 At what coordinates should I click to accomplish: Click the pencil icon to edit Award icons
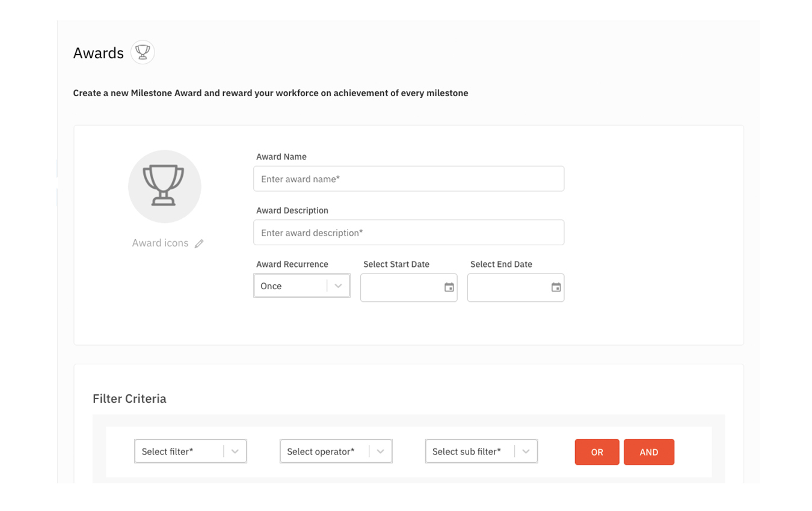[199, 243]
